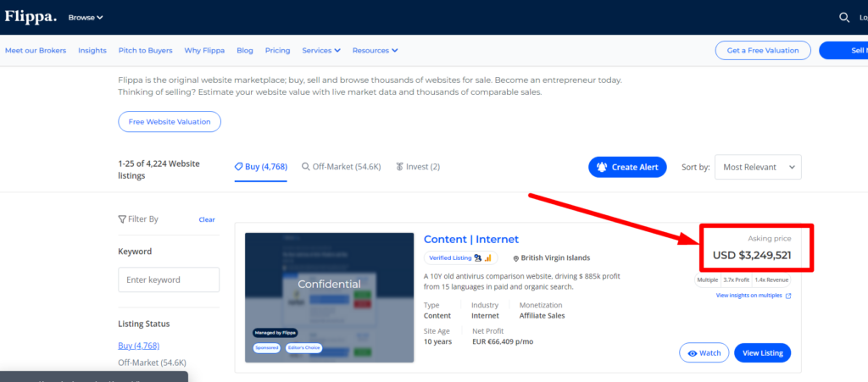Click the View Listing button
Screen dimensions: 868x382
coord(762,352)
